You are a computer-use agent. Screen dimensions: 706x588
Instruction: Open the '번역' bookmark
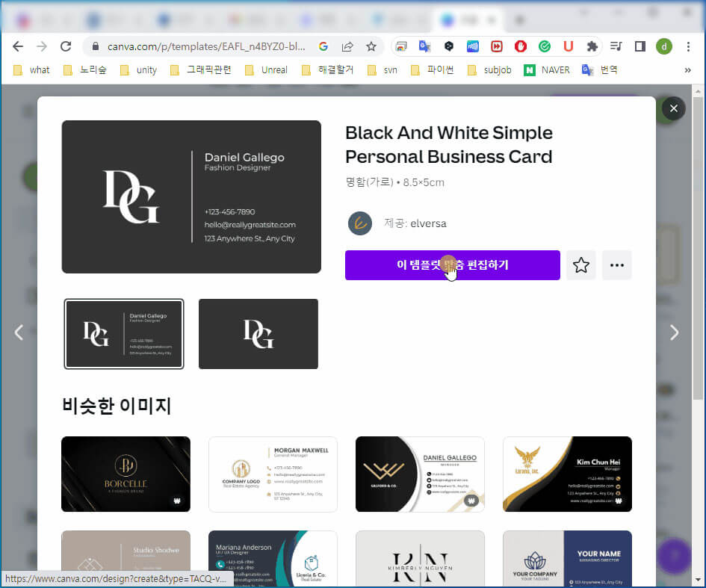point(599,70)
